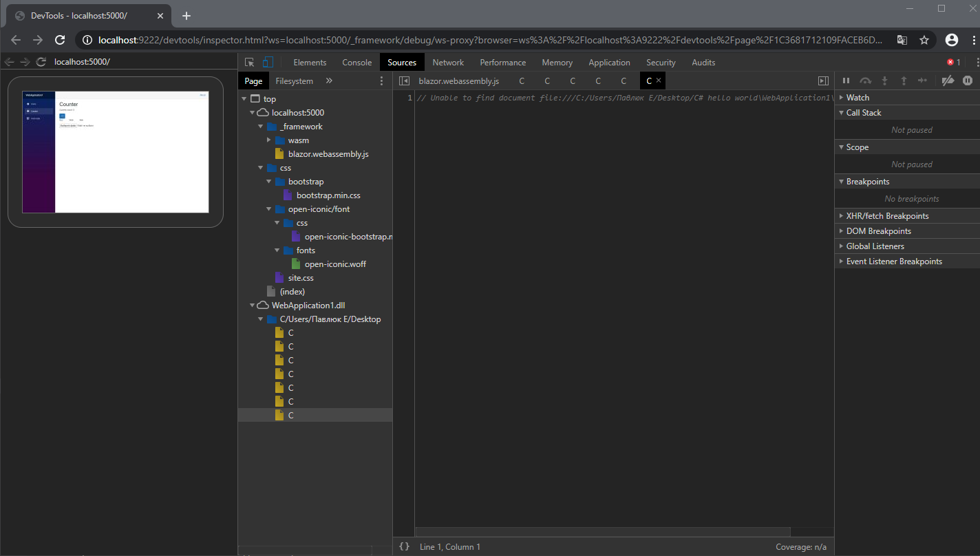The height and width of the screenshot is (556, 980).
Task: Deactivate all breakpoints with the slashed icon
Action: point(948,81)
